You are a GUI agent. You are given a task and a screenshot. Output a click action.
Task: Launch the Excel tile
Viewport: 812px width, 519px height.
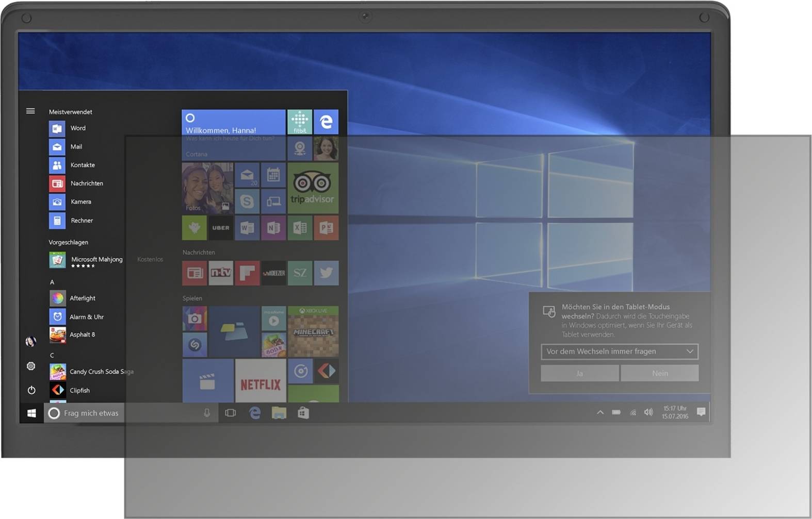coord(300,228)
